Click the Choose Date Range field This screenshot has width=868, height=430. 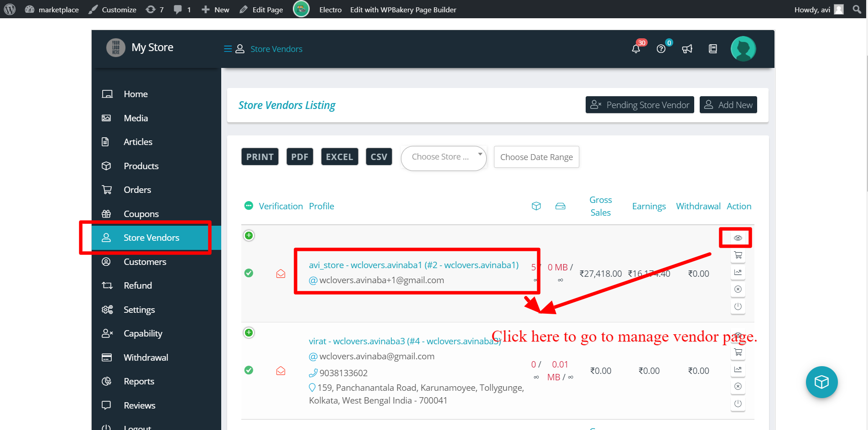coord(536,157)
